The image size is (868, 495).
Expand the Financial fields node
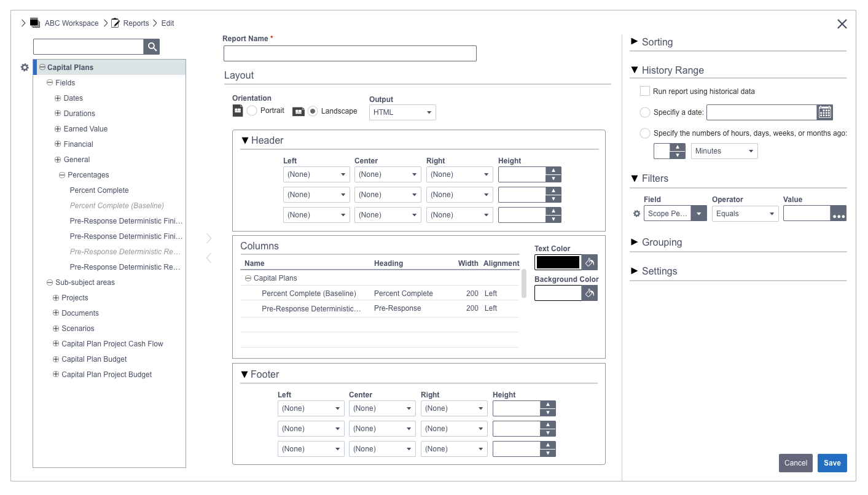pyautogui.click(x=58, y=144)
